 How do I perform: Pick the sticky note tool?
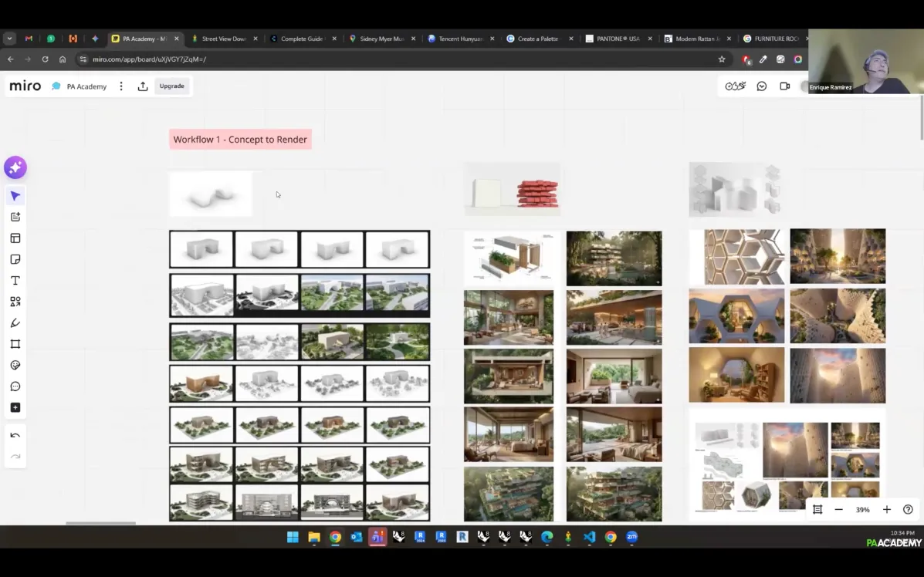(x=15, y=259)
